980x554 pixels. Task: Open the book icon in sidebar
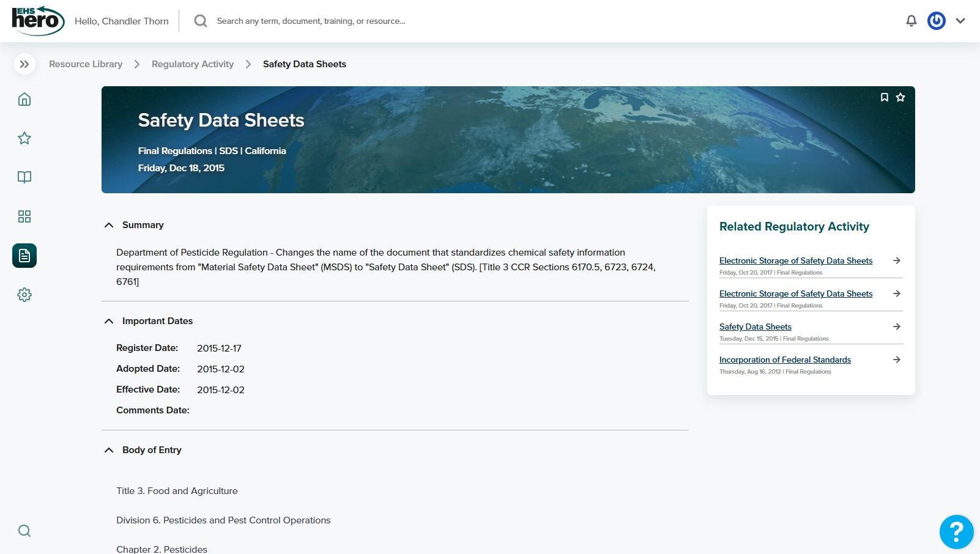[x=24, y=177]
